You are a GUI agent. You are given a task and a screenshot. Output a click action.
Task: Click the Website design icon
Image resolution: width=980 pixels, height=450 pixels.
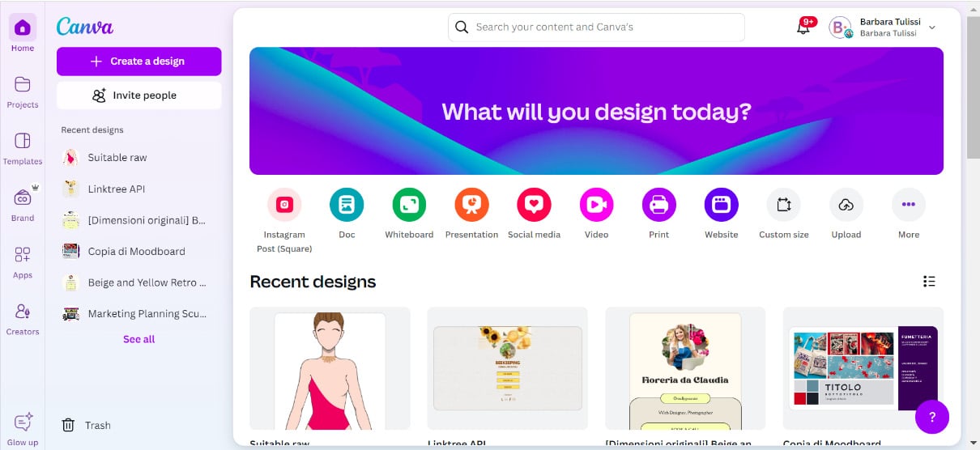pos(722,205)
